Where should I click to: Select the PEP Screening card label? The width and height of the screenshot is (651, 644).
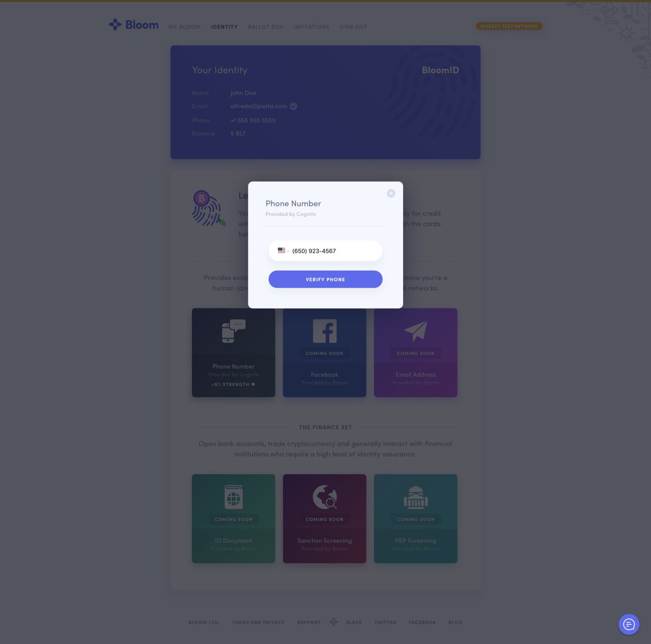[416, 540]
